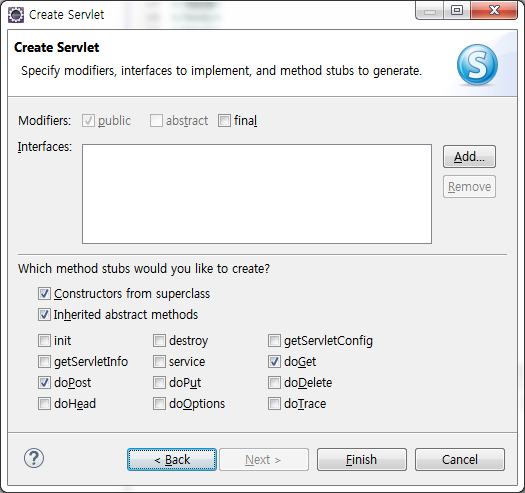The height and width of the screenshot is (493, 525).
Task: Tick the doDelete checkbox
Action: [x=274, y=382]
